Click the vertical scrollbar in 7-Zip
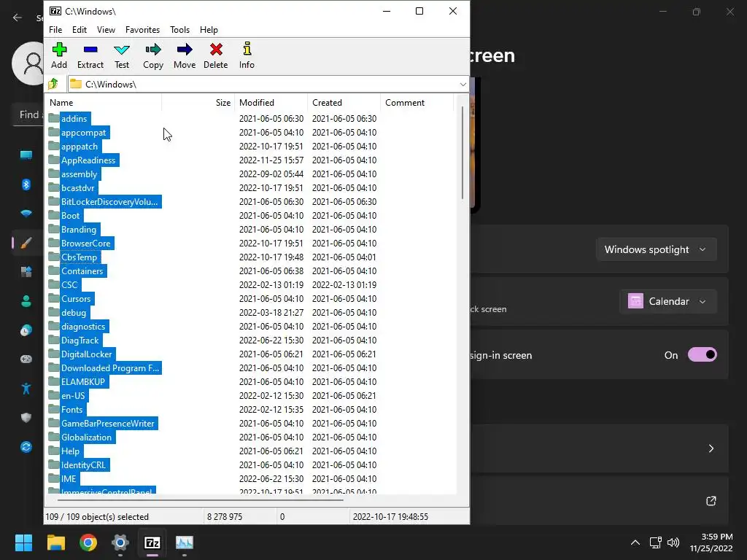 462,152
